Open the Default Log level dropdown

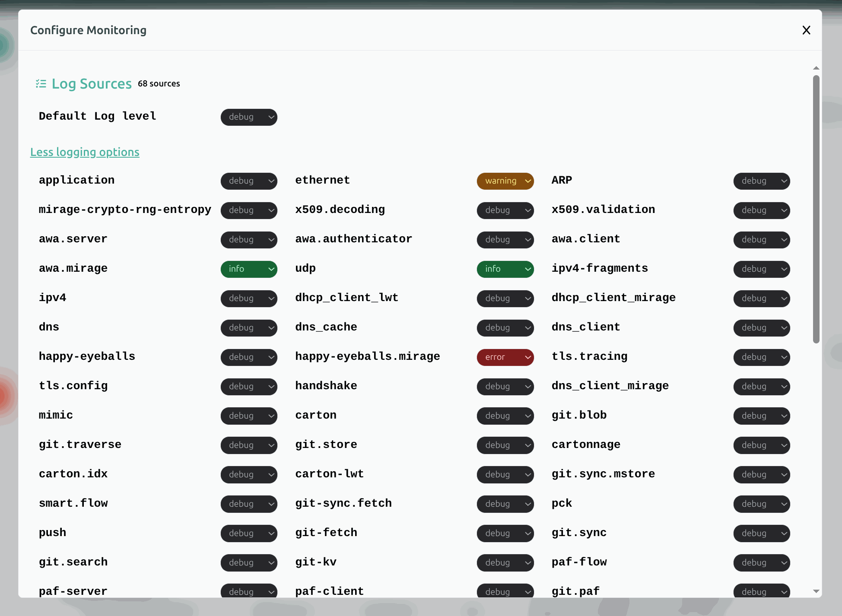click(x=249, y=117)
